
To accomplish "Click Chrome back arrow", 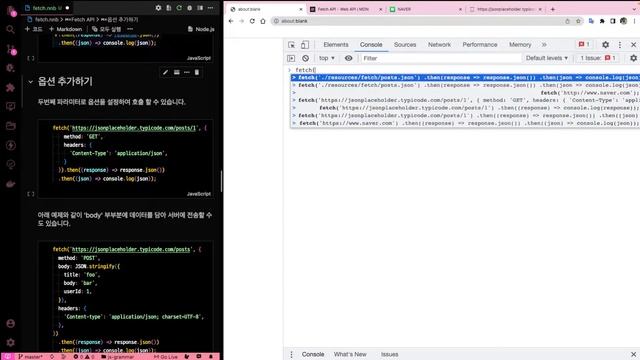I will [231, 21].
